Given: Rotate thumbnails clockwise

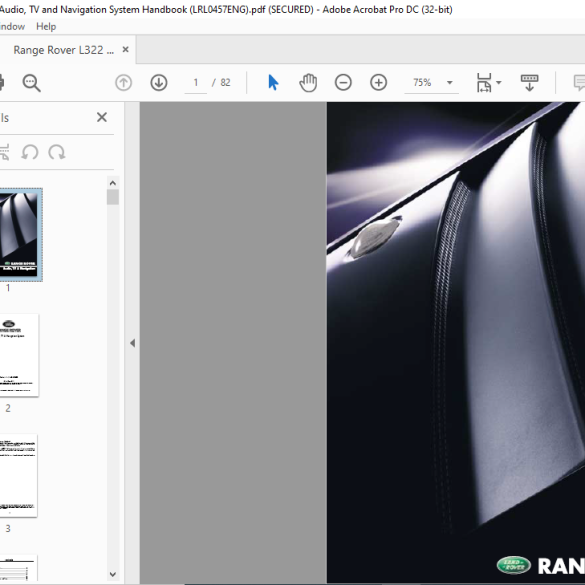Looking at the screenshot, I should pos(57,152).
